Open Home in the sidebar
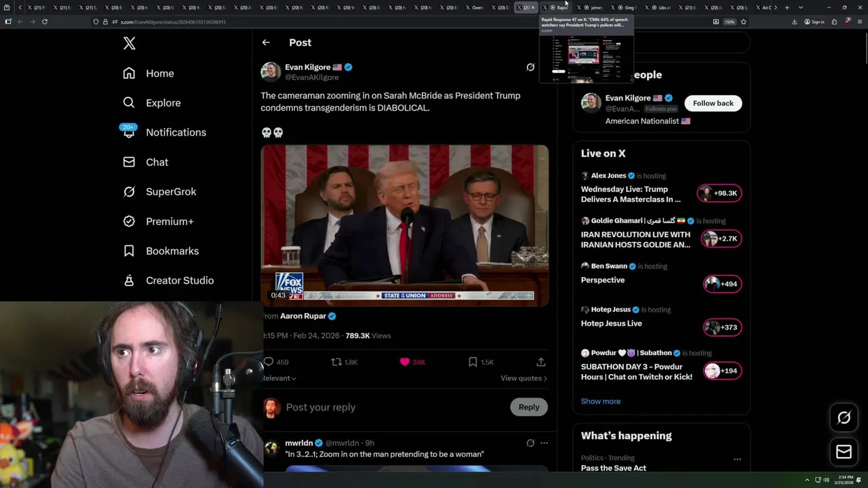The image size is (868, 488). [149, 73]
